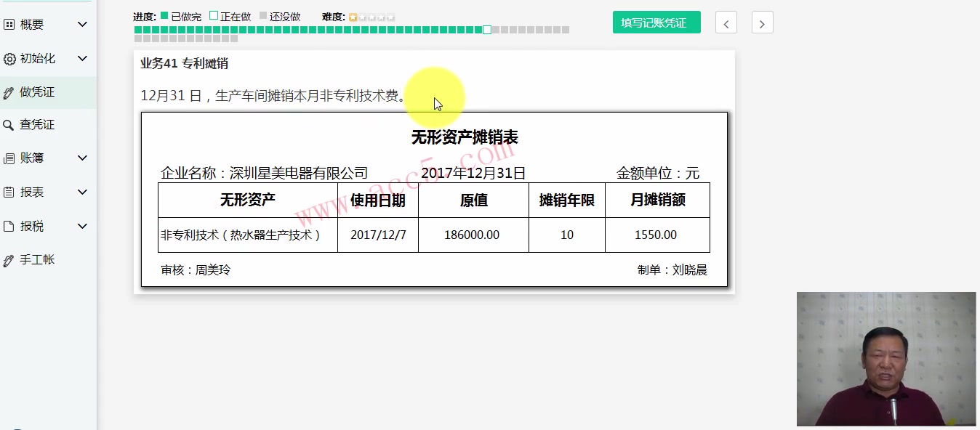This screenshot has height=430, width=980.
Task: Click the first difficulty star rating
Action: (352, 17)
